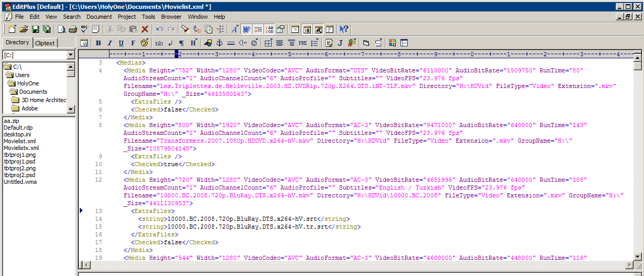Click folder tree scrollbar down arrow
This screenshot has width=644, height=276.
point(71,109)
